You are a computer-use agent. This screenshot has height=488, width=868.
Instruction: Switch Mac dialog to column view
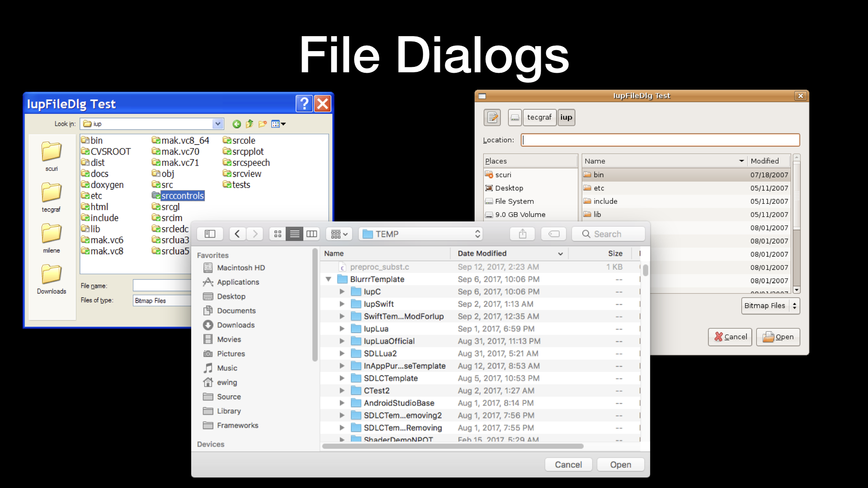(311, 234)
